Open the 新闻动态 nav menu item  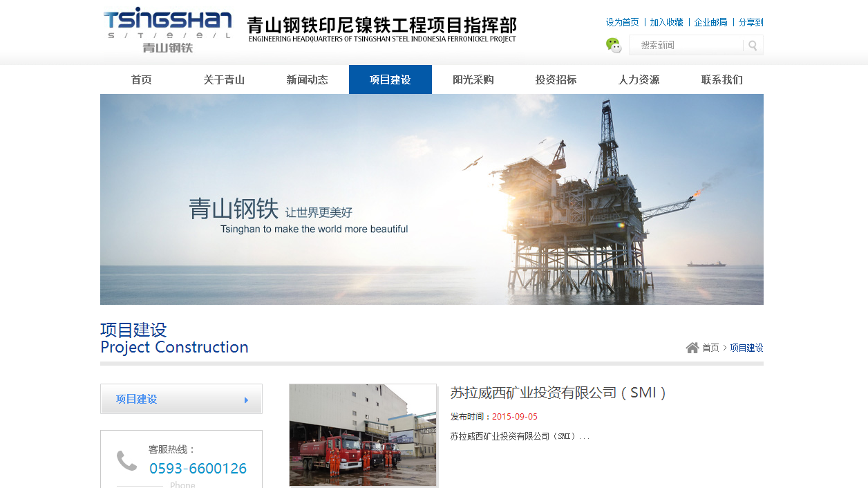pos(308,79)
